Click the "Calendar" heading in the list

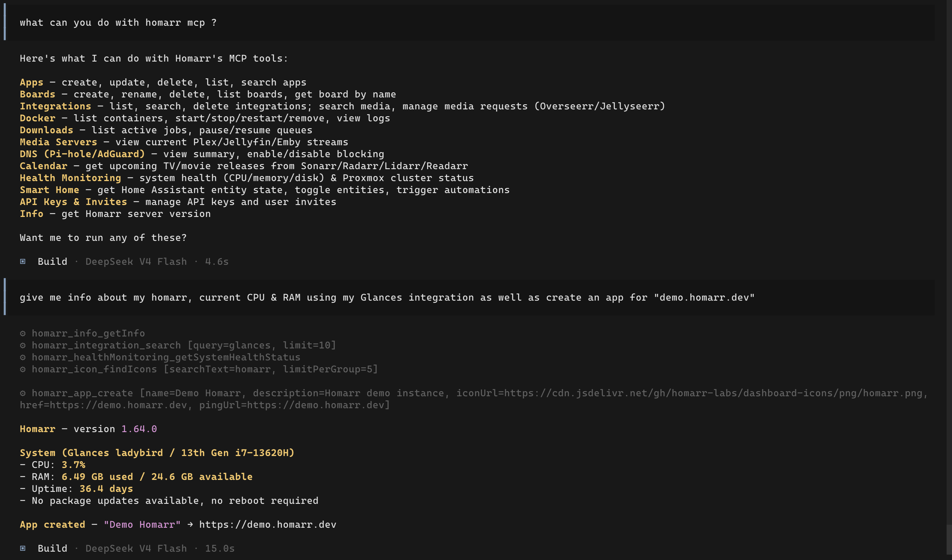point(43,166)
